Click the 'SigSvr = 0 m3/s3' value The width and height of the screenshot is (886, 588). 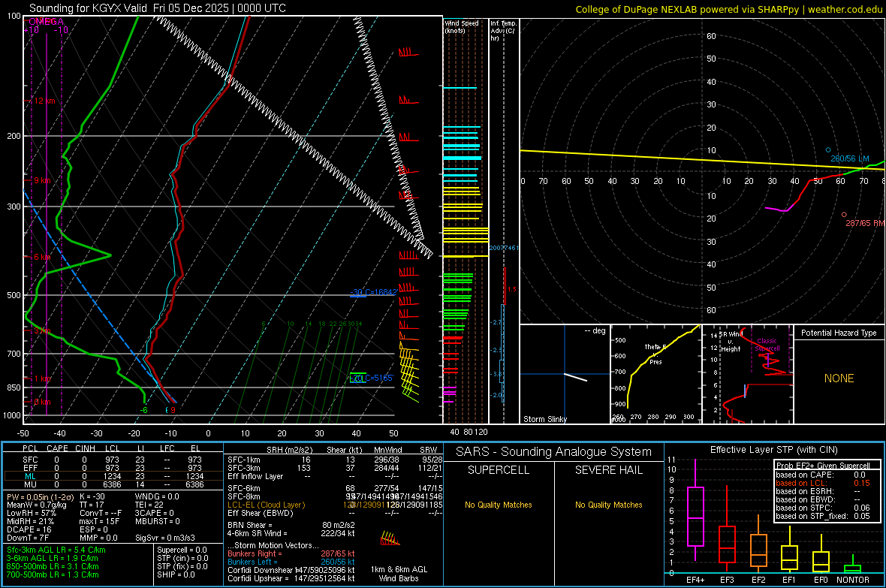165,538
